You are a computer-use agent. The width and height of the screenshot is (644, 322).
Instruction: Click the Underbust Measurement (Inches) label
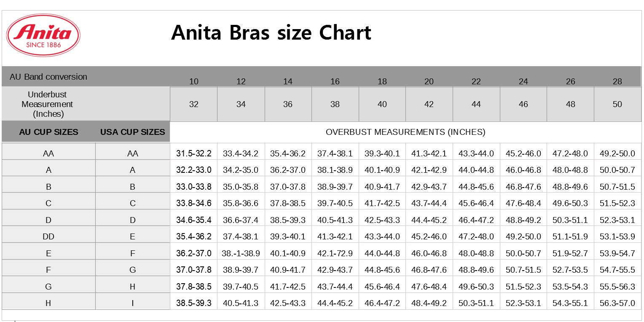47,104
